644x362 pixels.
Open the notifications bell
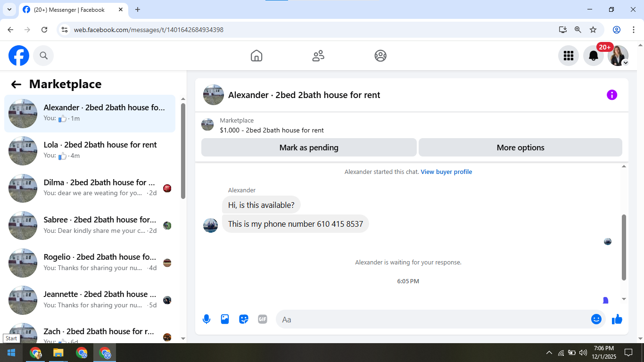coord(594,56)
